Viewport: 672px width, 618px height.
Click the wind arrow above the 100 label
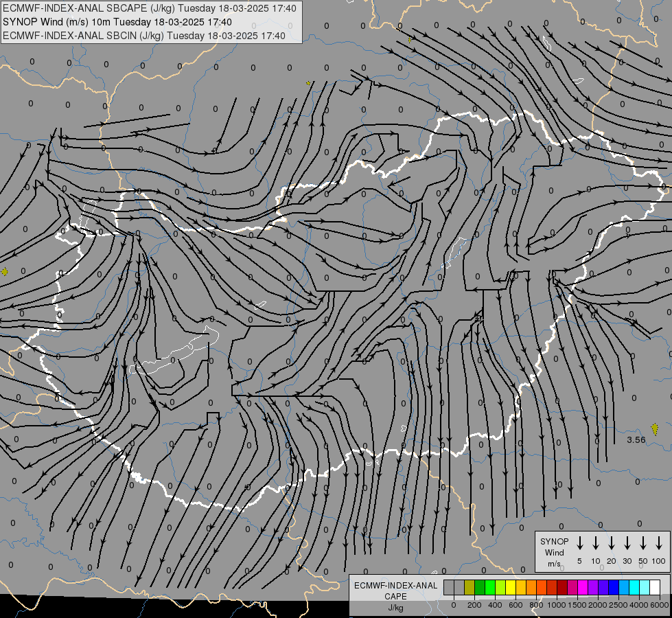tap(659, 543)
